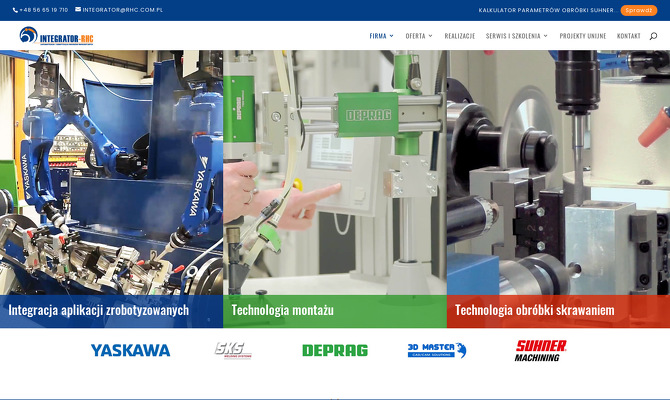This screenshot has height=400, width=670.
Task: Click the phone number +48 56 65 19 710
Action: (44, 10)
